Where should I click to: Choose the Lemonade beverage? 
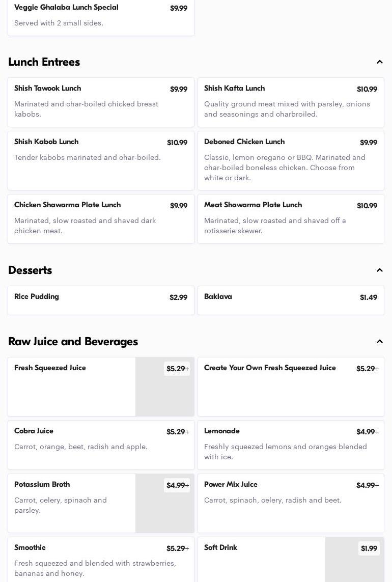[291, 445]
